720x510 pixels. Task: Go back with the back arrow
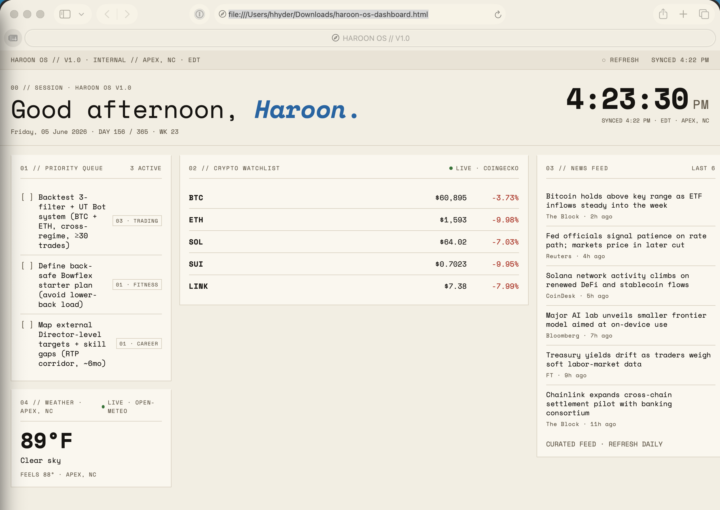pyautogui.click(x=107, y=14)
